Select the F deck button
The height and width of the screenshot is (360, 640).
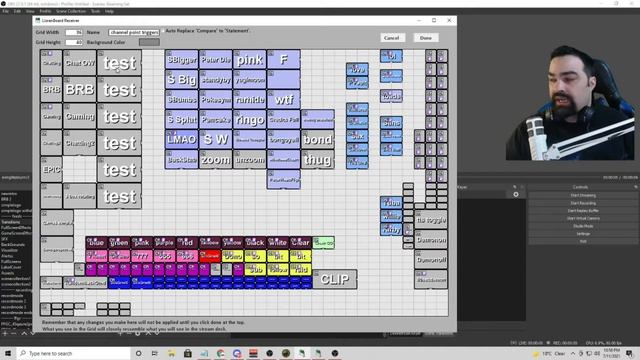284,60
